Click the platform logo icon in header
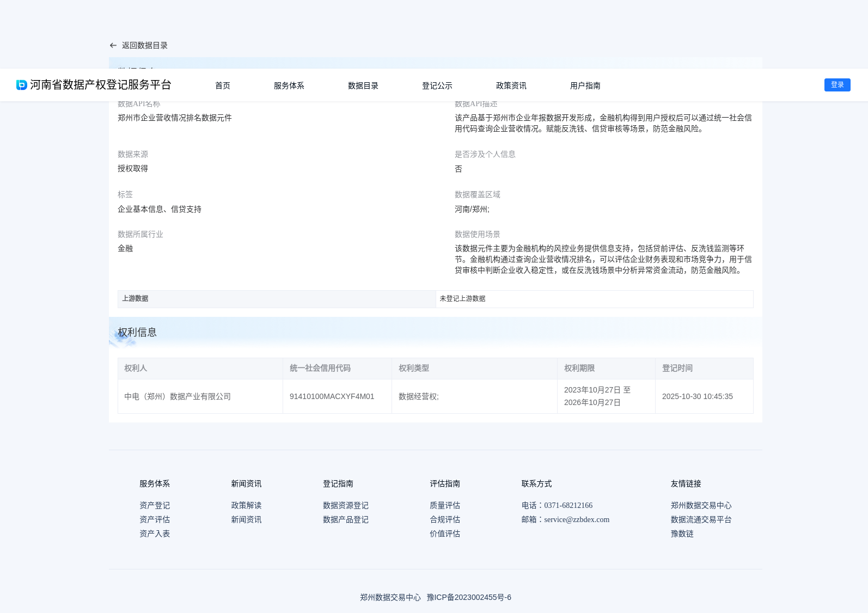 22,85
